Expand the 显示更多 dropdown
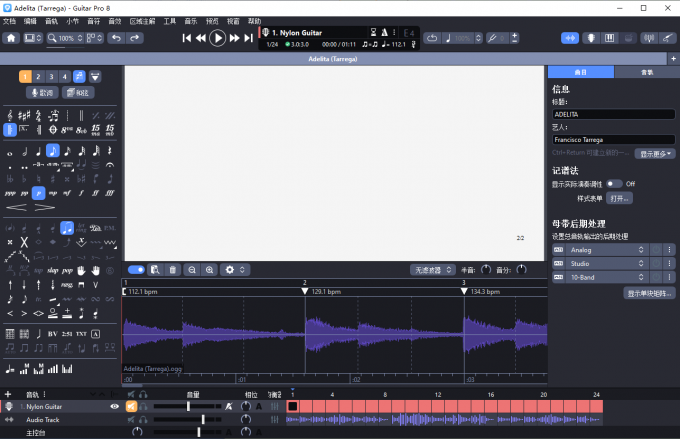Screen dimensions: 680x439 [x=657, y=154]
